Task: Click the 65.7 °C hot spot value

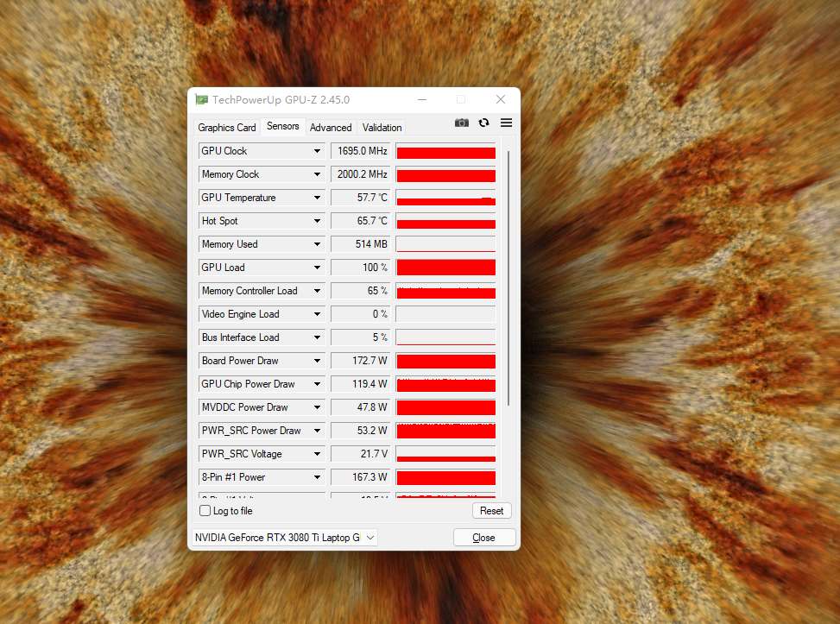Action: coord(361,221)
